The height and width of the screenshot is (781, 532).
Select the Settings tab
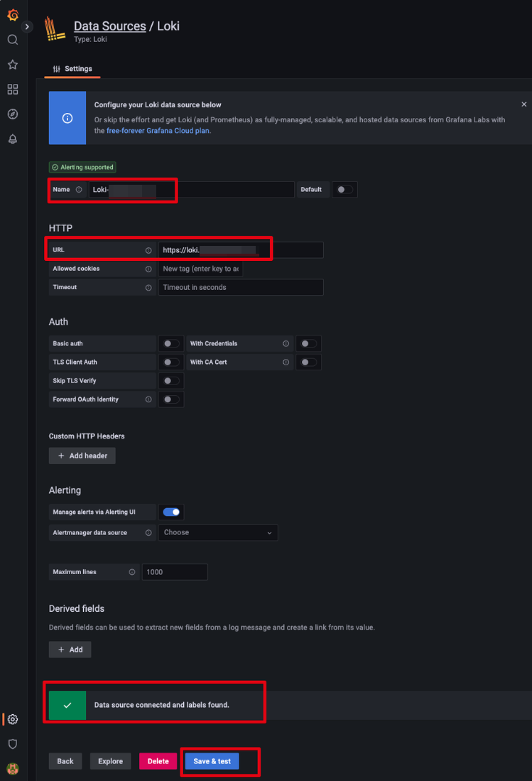pyautogui.click(x=72, y=69)
